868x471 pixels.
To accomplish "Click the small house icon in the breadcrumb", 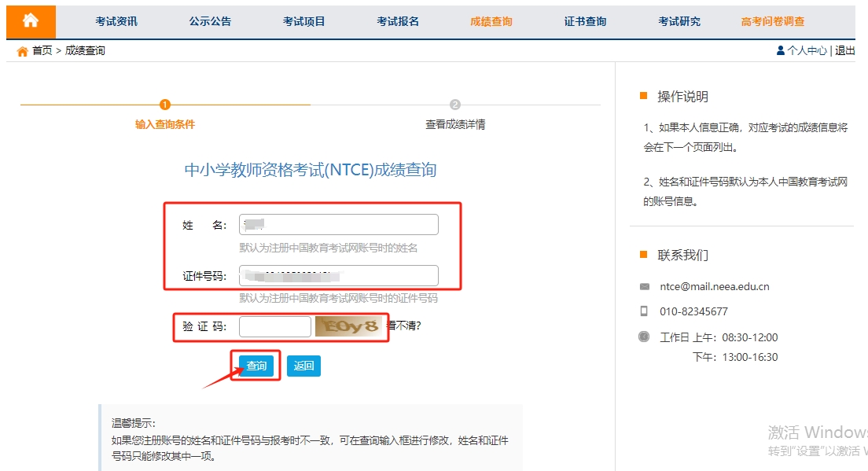I will click(22, 50).
